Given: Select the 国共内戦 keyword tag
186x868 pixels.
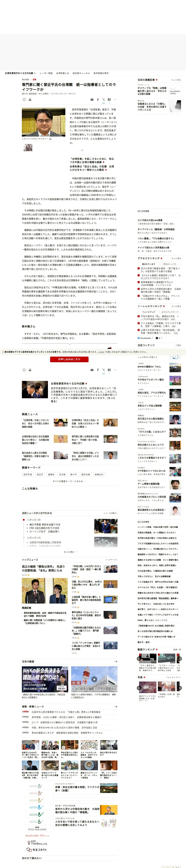Looking at the screenshot, I should click(x=86, y=475).
